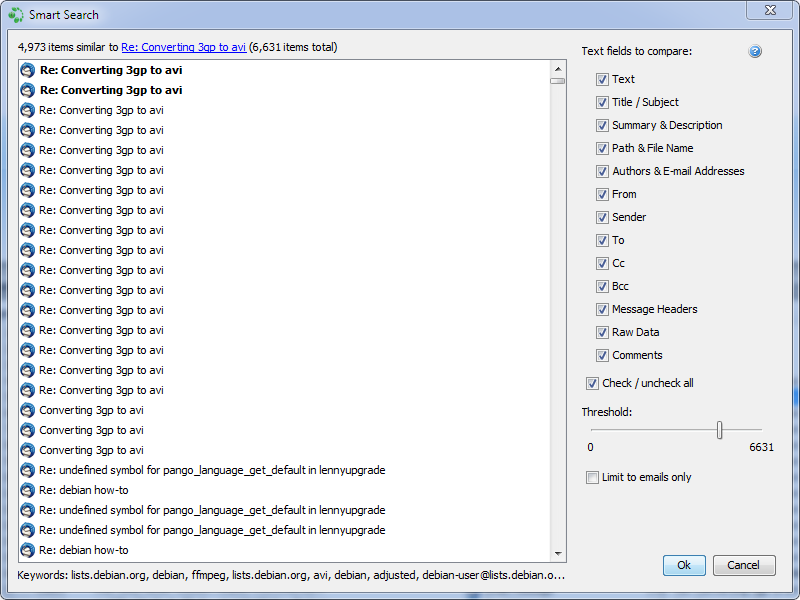The height and width of the screenshot is (600, 800).
Task: Click mail icon of the last visible list row
Action: [28, 550]
